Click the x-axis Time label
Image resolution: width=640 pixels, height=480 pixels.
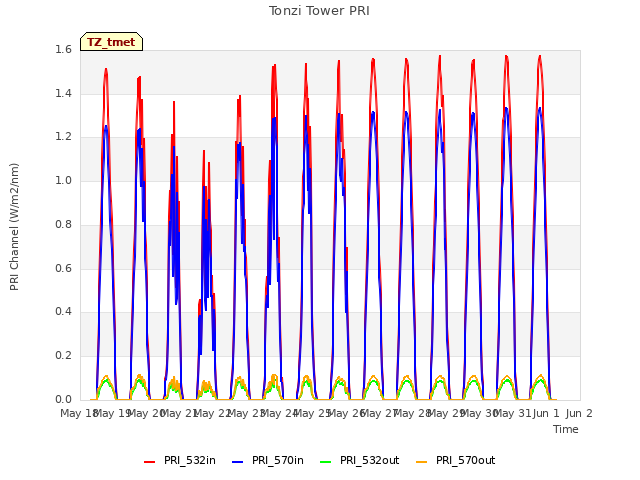tap(566, 429)
